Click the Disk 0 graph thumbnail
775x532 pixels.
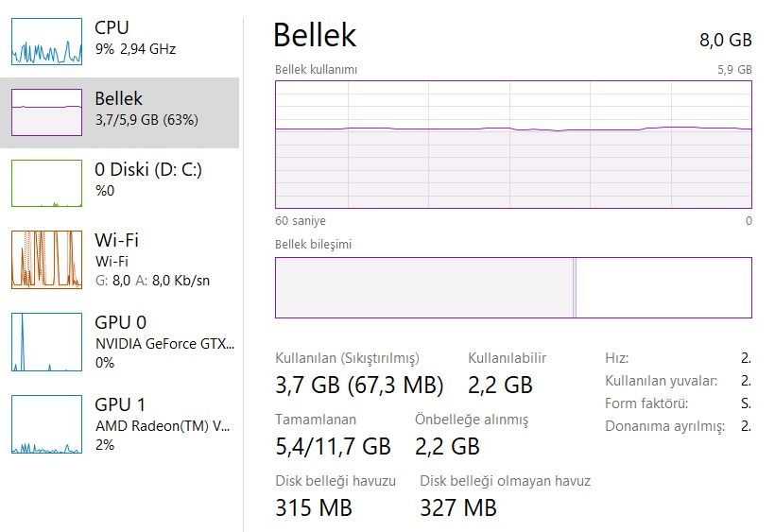[x=46, y=182]
